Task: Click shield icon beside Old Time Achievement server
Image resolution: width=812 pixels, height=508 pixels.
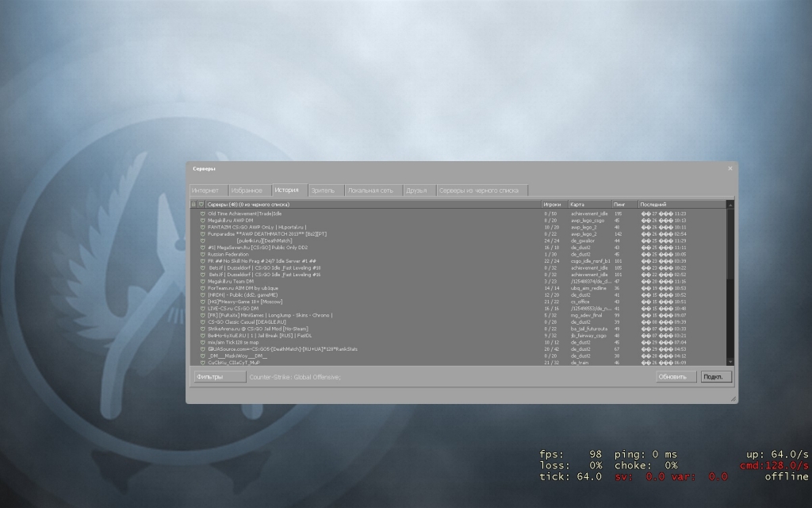Action: point(202,214)
